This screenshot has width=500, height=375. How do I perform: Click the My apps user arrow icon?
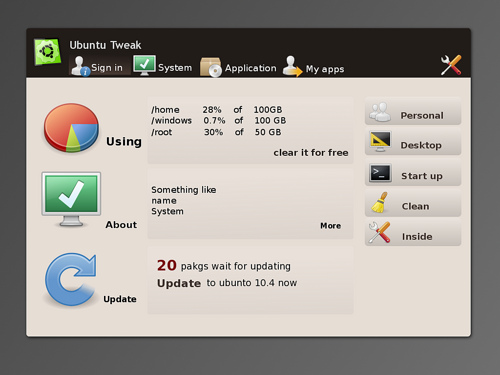292,66
